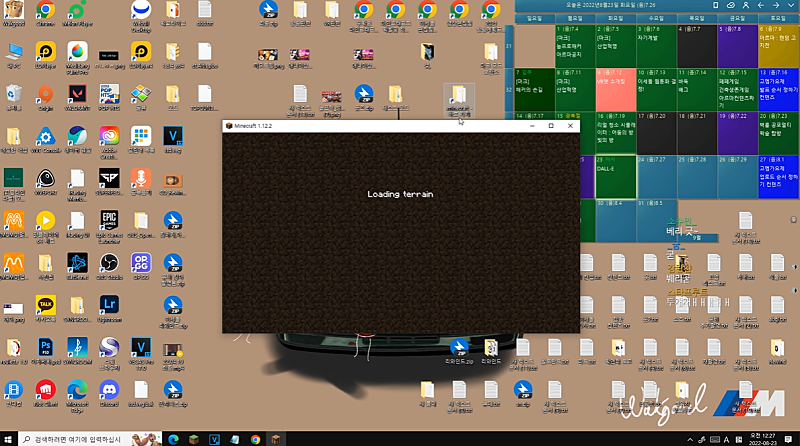The width and height of the screenshot is (800, 446).
Task: Expand the calendar widget dropdown chevron
Action: 791,5
